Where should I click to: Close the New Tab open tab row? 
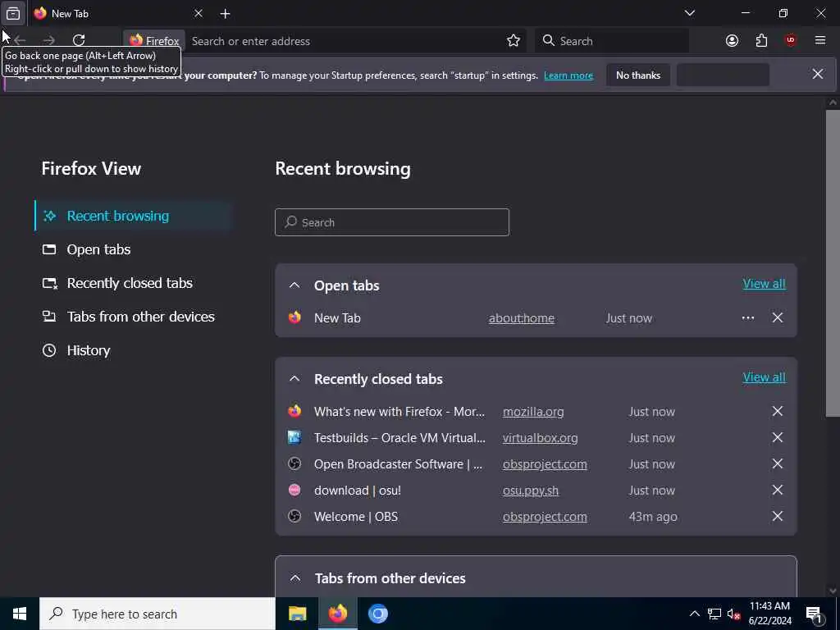click(x=778, y=318)
